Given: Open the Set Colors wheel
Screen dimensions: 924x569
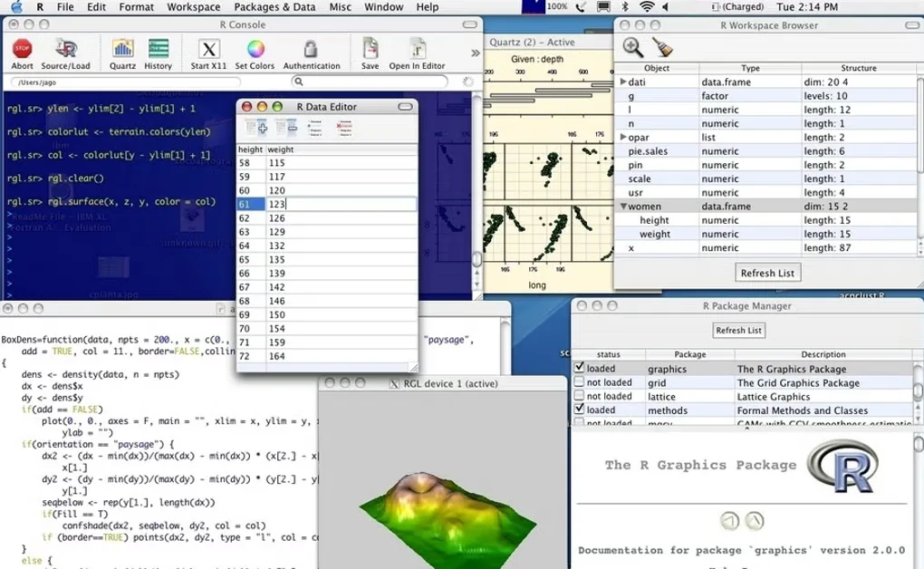Looking at the screenshot, I should [255, 48].
